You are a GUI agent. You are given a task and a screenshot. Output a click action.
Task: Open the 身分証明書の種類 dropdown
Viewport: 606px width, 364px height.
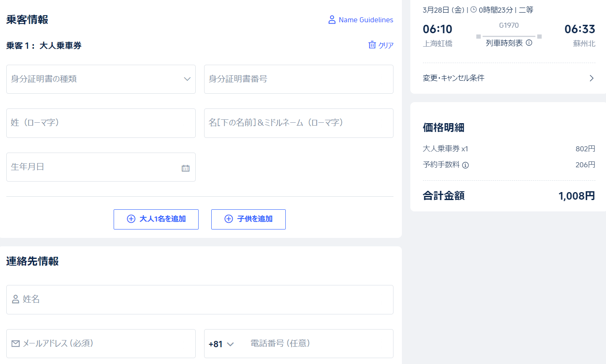point(101,79)
